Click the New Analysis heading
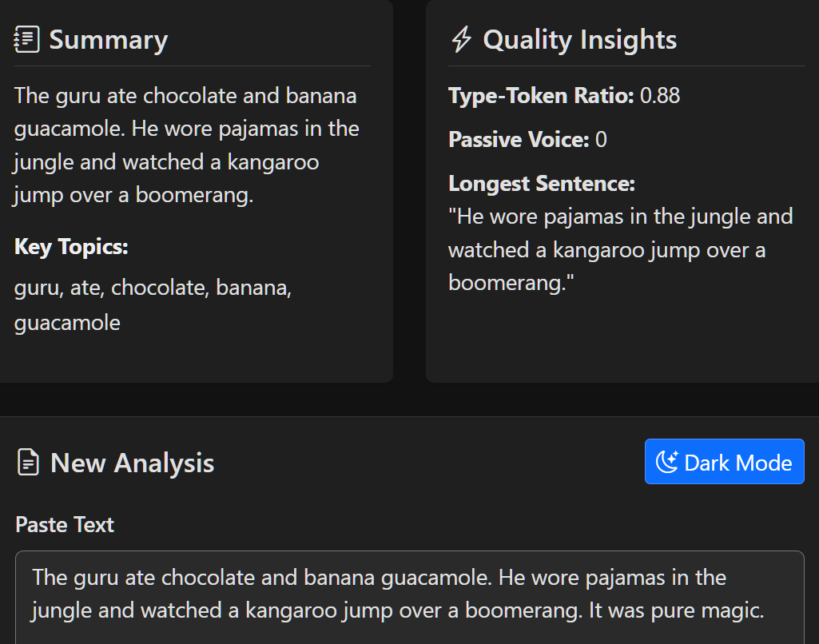This screenshot has height=644, width=819. 132,463
